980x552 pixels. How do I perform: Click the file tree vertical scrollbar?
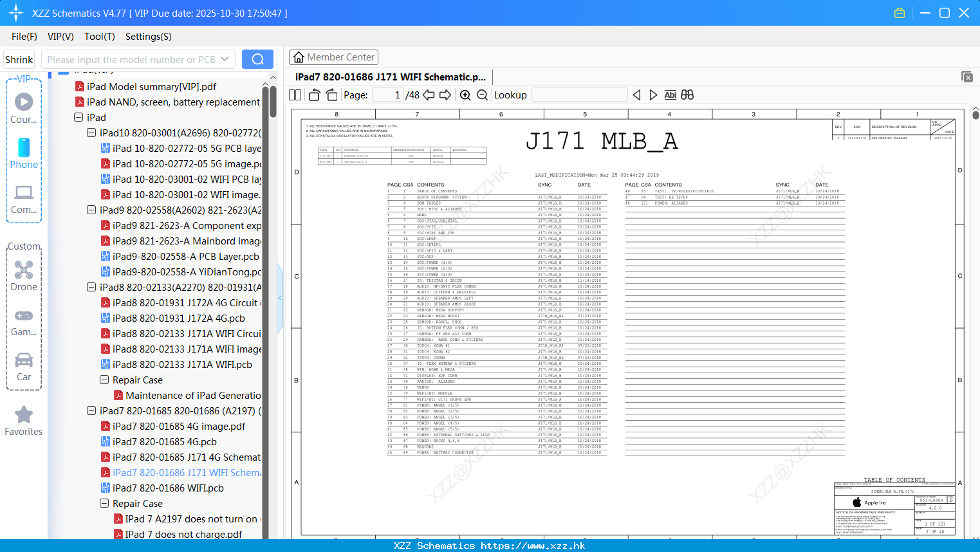[273, 100]
